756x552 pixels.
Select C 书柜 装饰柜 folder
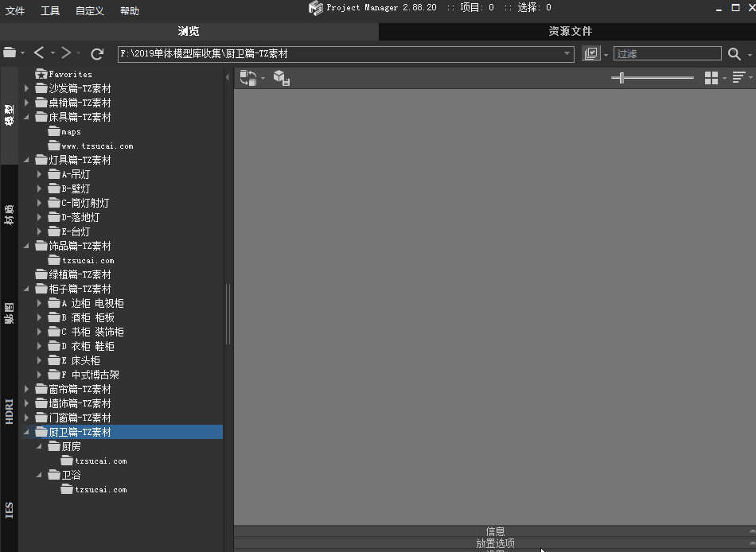coord(86,332)
